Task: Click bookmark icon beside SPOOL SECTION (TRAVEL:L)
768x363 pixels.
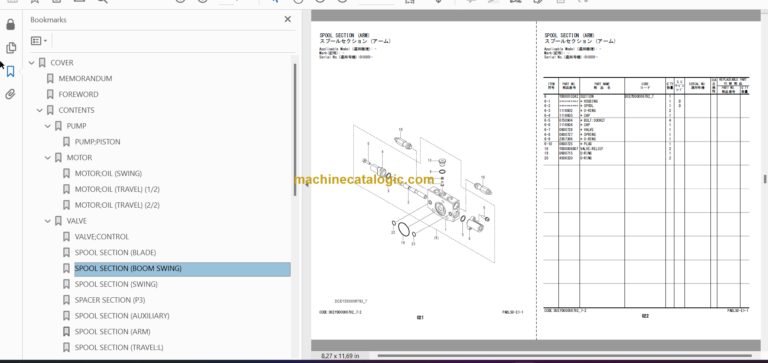Action: point(66,347)
